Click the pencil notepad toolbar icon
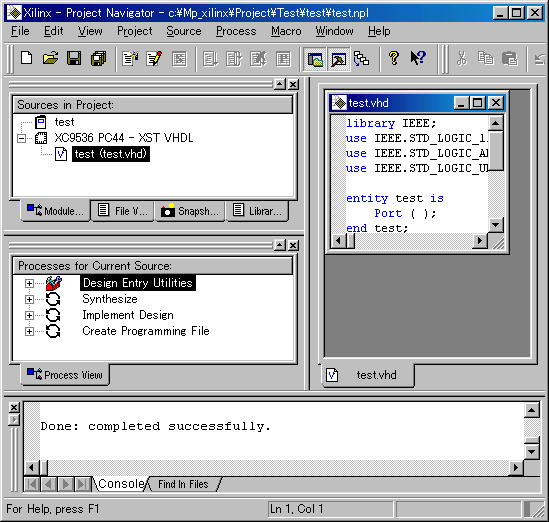This screenshot has height=522, width=549. 154,58
